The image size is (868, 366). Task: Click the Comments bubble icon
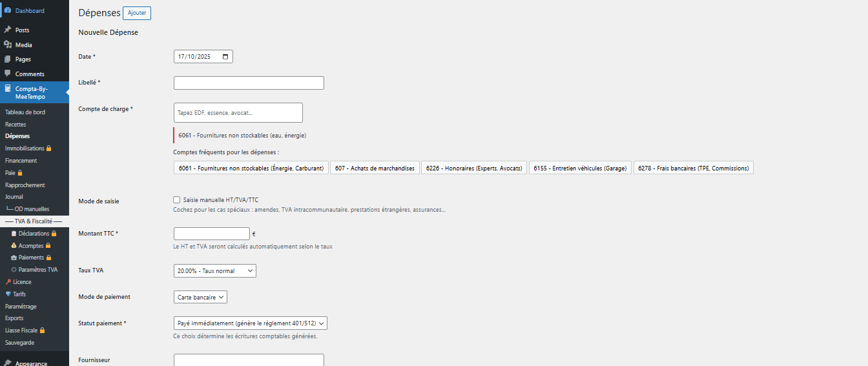8,74
